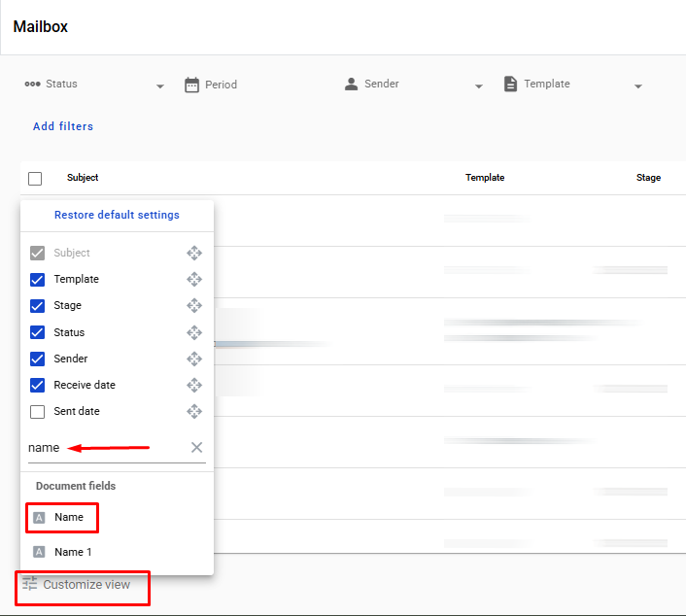Click the drag handle next to Stage
Image resolution: width=686 pixels, height=616 pixels.
click(194, 305)
